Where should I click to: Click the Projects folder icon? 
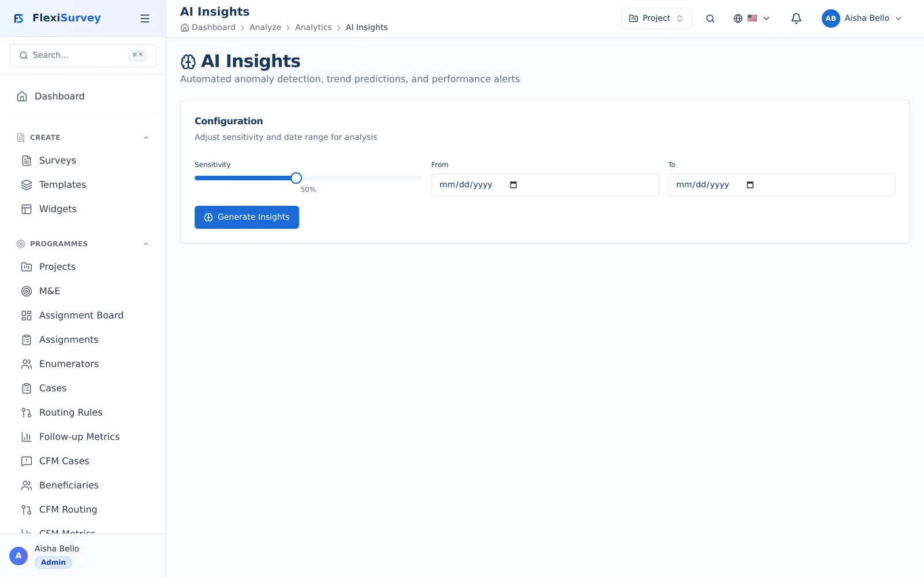coord(27,267)
